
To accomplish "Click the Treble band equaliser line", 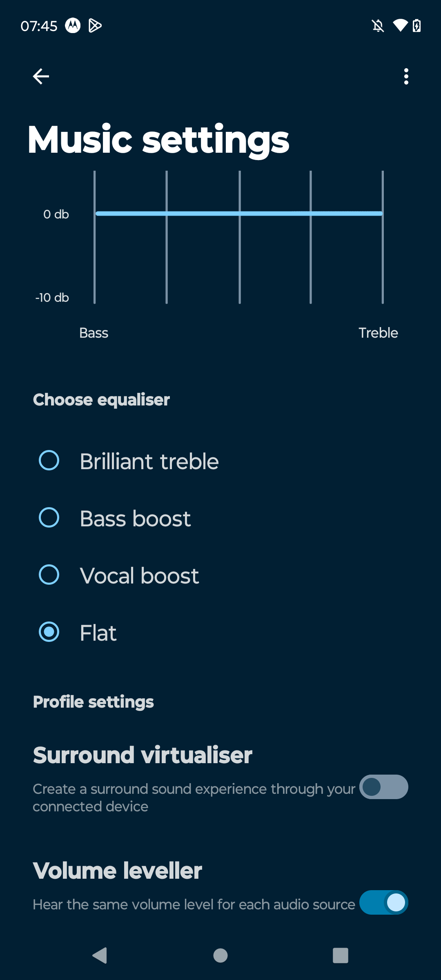I will pos(383,237).
